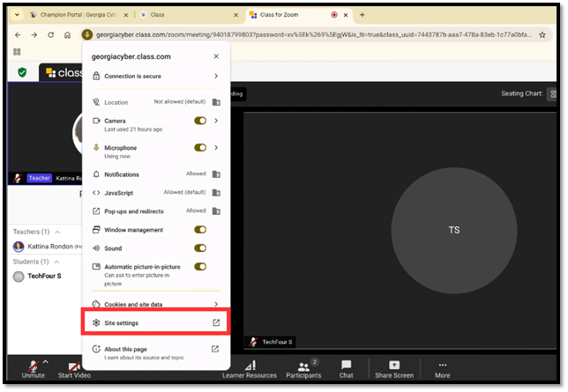
Task: Collapse the Teachers (1) section
Action: (57, 232)
